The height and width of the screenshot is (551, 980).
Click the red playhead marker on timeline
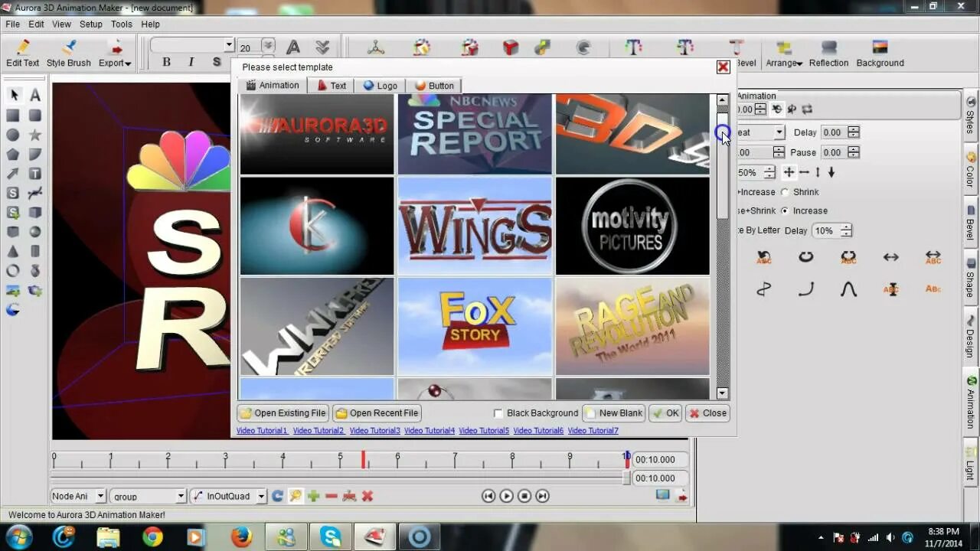(x=364, y=459)
